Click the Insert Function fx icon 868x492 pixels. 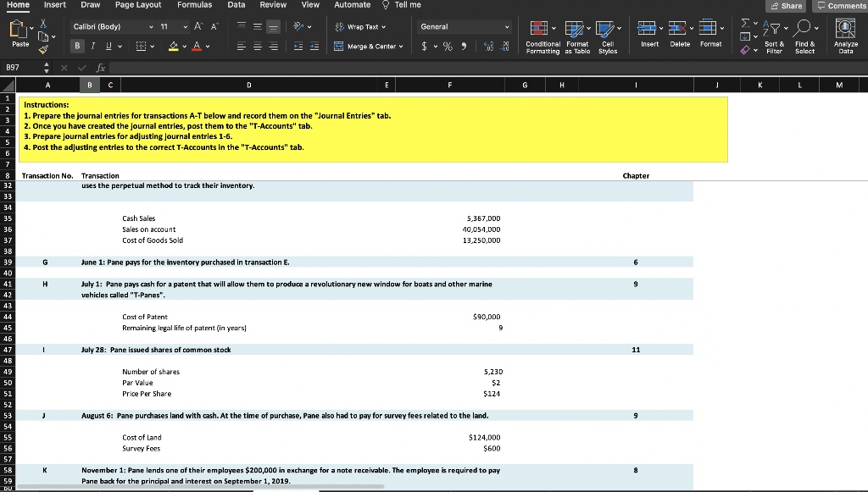(x=101, y=66)
